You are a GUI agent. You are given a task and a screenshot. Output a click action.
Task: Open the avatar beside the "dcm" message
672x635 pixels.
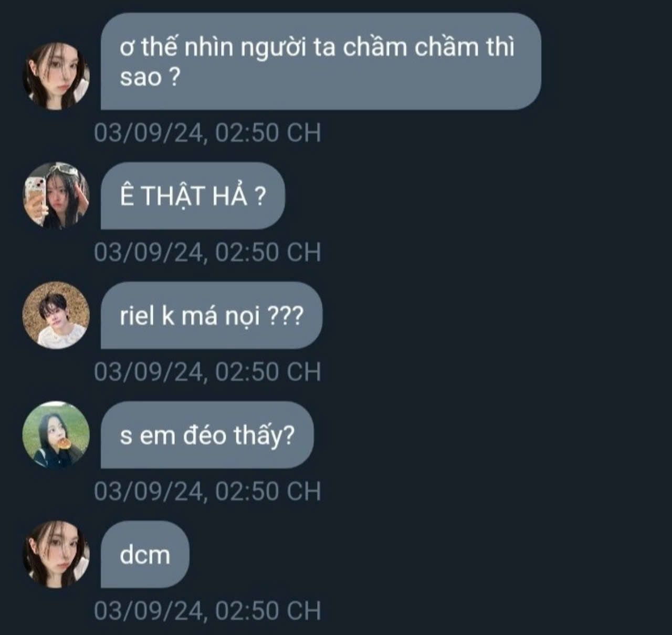coord(56,554)
